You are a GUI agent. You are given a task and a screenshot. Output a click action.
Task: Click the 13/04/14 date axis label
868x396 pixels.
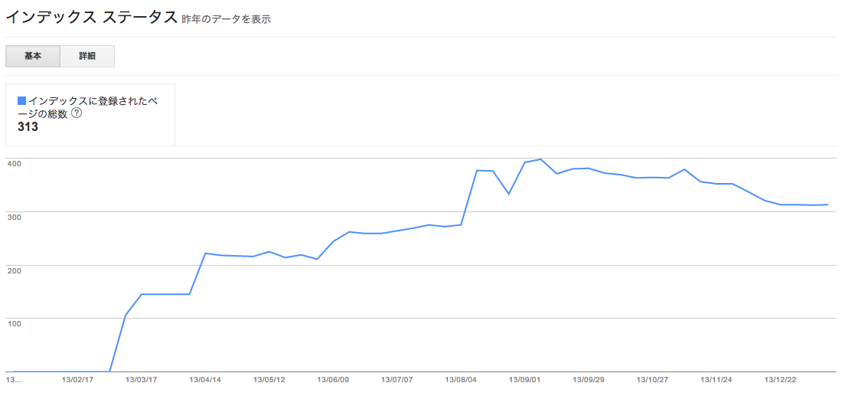(205, 380)
